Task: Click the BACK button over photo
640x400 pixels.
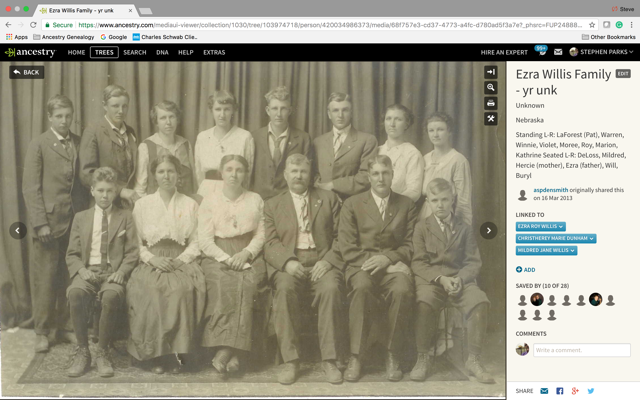Action: tap(27, 72)
